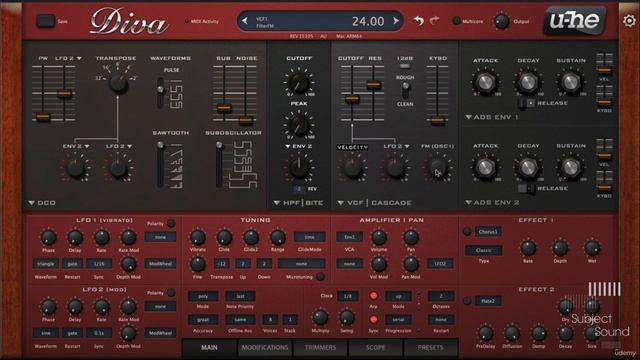
Task: Open Effect 1 Chorus1 selector
Action: click(488, 232)
